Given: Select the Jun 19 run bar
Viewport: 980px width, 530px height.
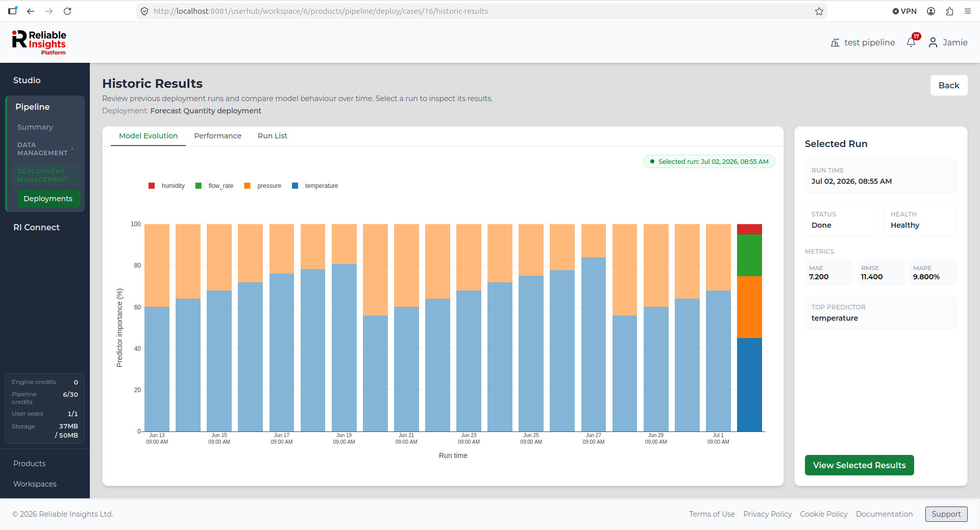Looking at the screenshot, I should click(344, 328).
